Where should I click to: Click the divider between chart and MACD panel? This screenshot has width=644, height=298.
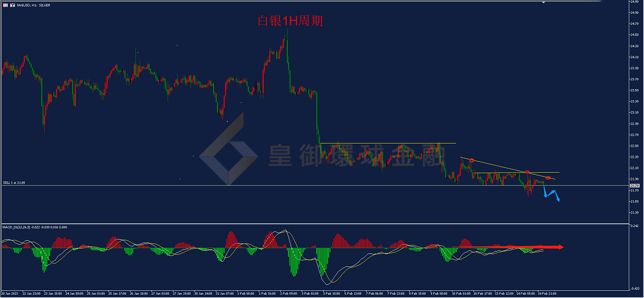[x=315, y=224]
